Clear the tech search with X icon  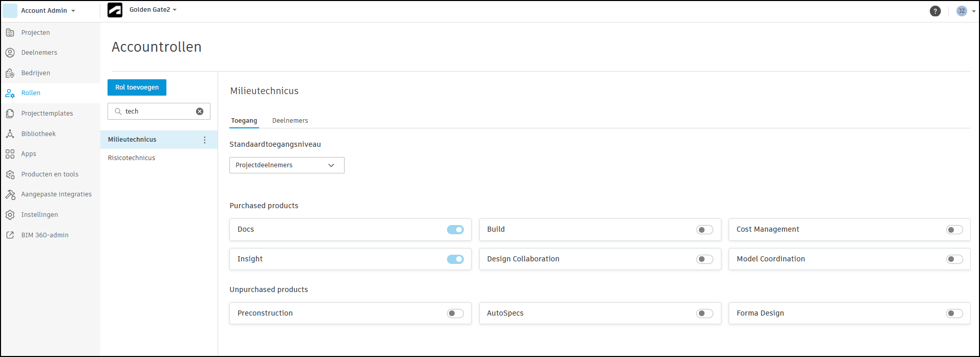(200, 111)
